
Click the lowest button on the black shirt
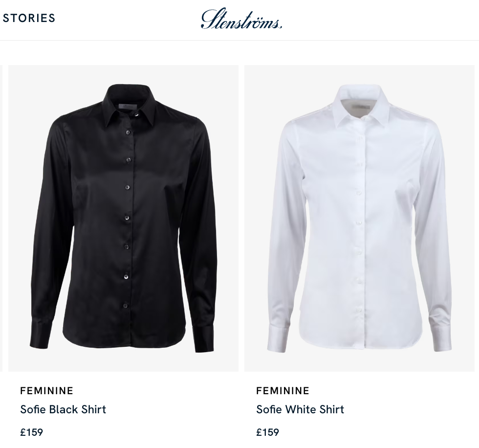point(126,305)
